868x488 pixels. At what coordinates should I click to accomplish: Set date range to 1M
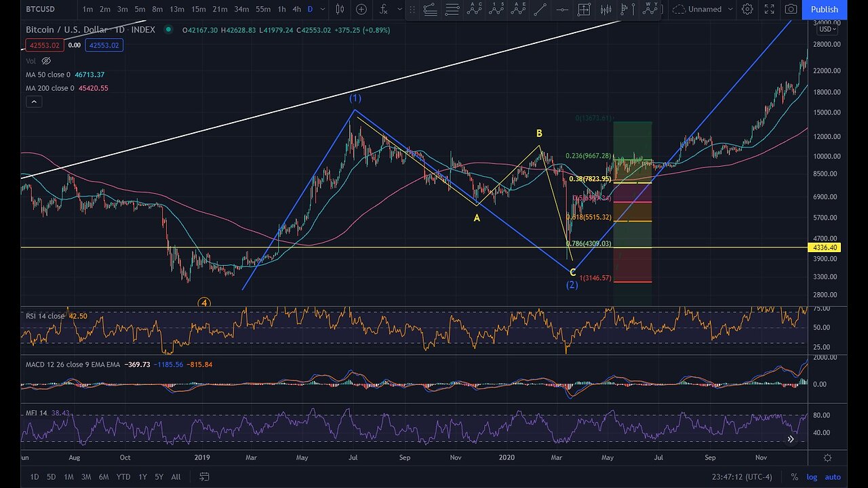[x=68, y=477]
